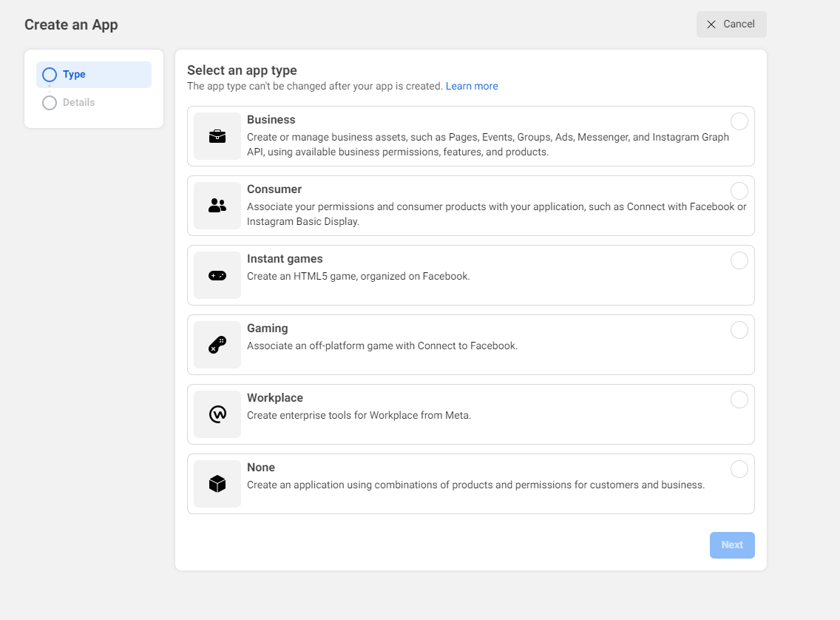
Task: Click the 'Select an app type' heading
Action: point(242,70)
